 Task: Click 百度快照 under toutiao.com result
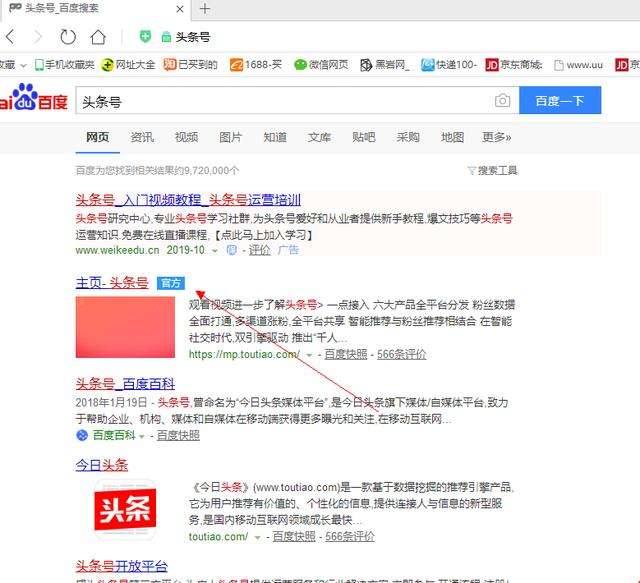(x=294, y=536)
